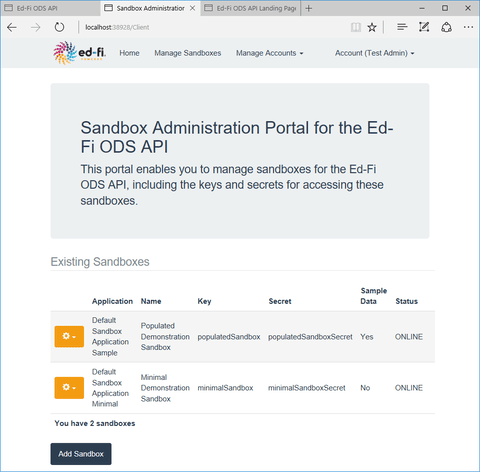
Task: Select the minimalSandbox key text
Action: 225,388
